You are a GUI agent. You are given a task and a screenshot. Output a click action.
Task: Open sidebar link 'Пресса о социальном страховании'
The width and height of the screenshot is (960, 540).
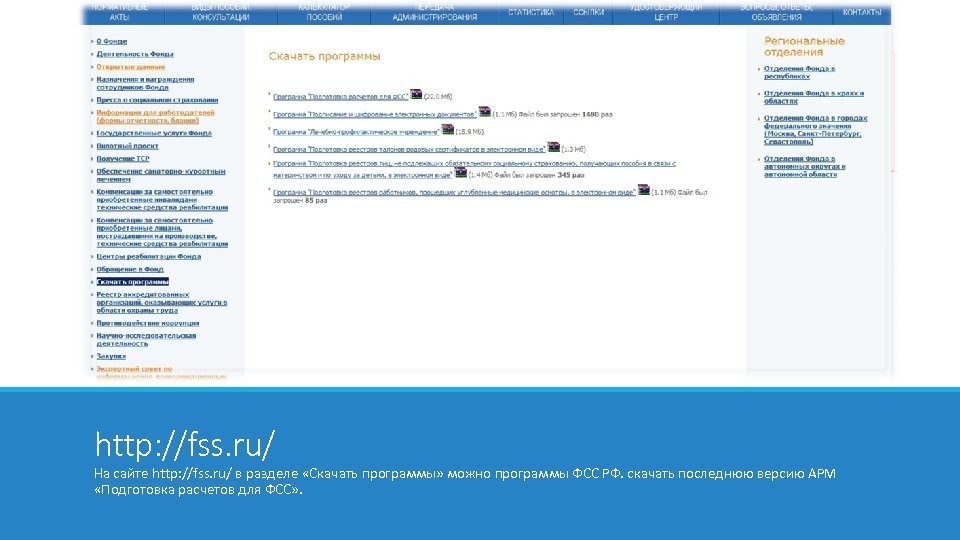coord(157,100)
